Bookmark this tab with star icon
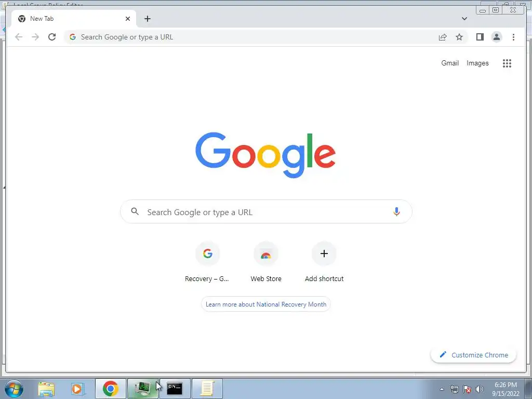This screenshot has width=532, height=399. [459, 37]
